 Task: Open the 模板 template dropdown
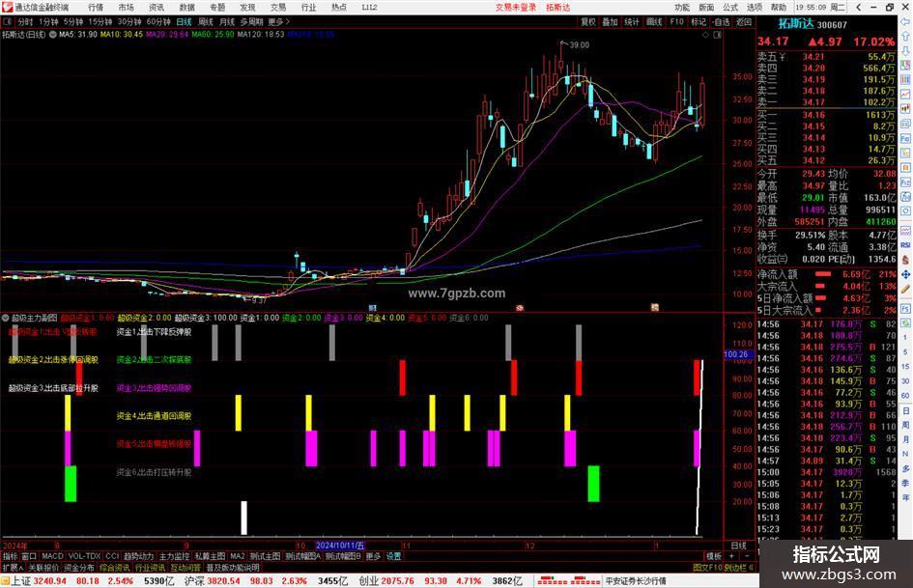[x=714, y=556]
